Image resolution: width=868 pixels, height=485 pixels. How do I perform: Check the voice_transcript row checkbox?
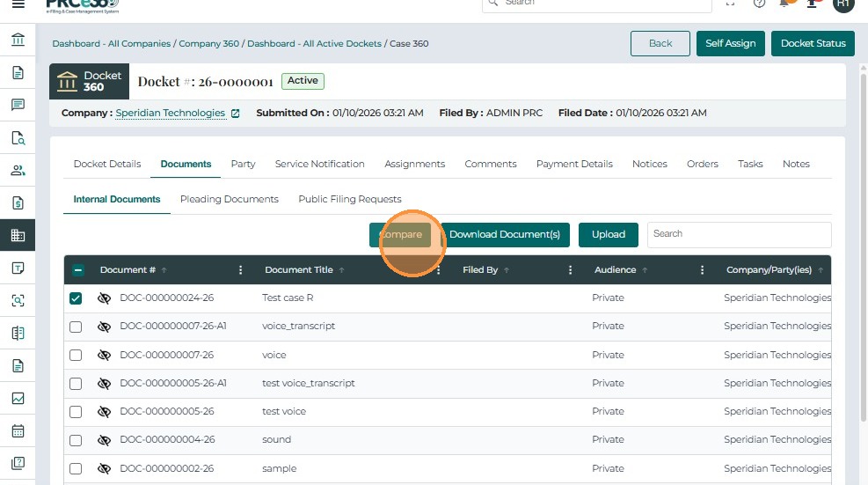point(76,327)
